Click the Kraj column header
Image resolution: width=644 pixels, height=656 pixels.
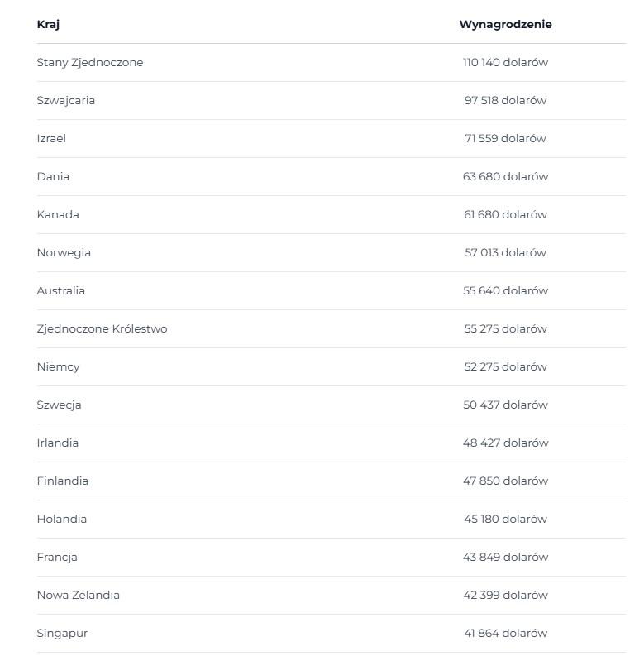(48, 24)
